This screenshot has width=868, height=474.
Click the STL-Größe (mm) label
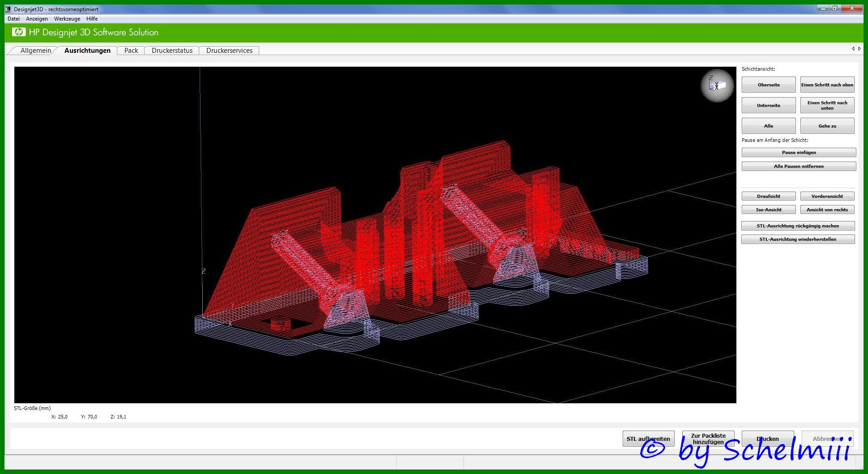[x=32, y=408]
